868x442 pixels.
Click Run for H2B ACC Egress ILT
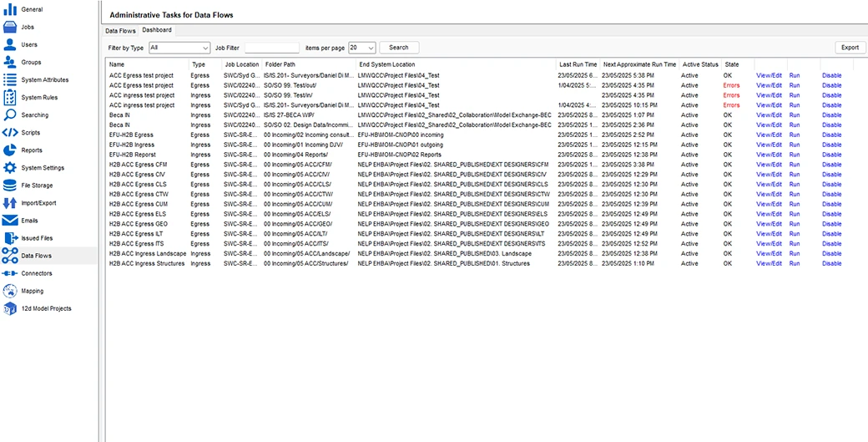[795, 234]
